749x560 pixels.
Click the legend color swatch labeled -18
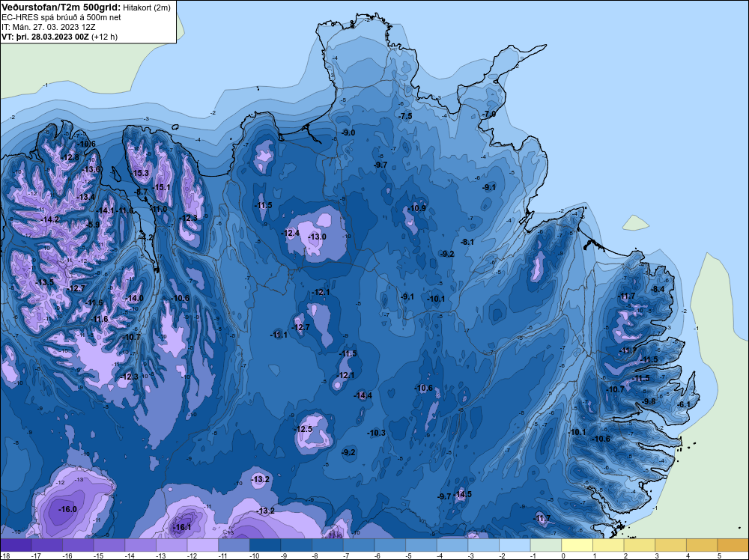pyautogui.click(x=16, y=545)
